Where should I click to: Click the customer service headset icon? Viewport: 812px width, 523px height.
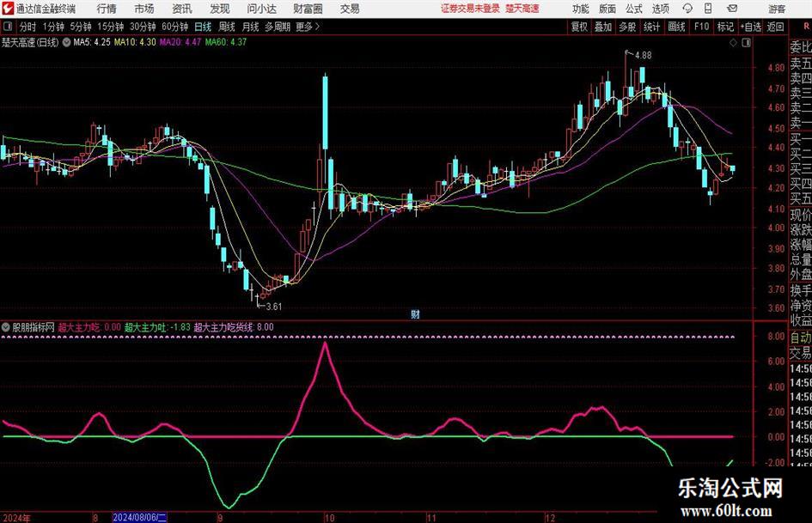coord(687,9)
